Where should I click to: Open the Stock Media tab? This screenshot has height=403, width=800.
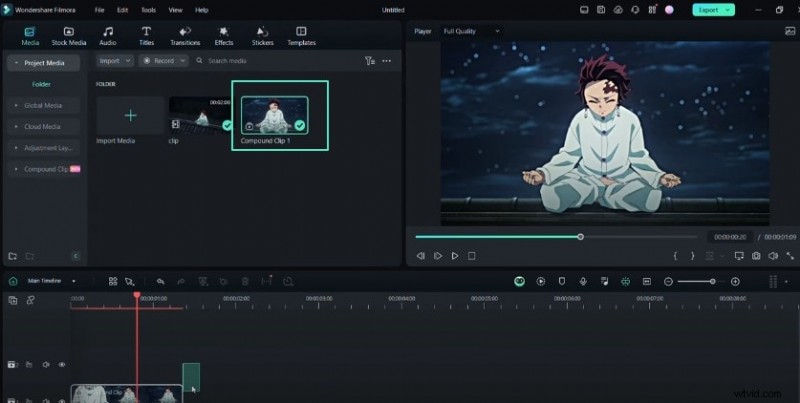(68, 36)
